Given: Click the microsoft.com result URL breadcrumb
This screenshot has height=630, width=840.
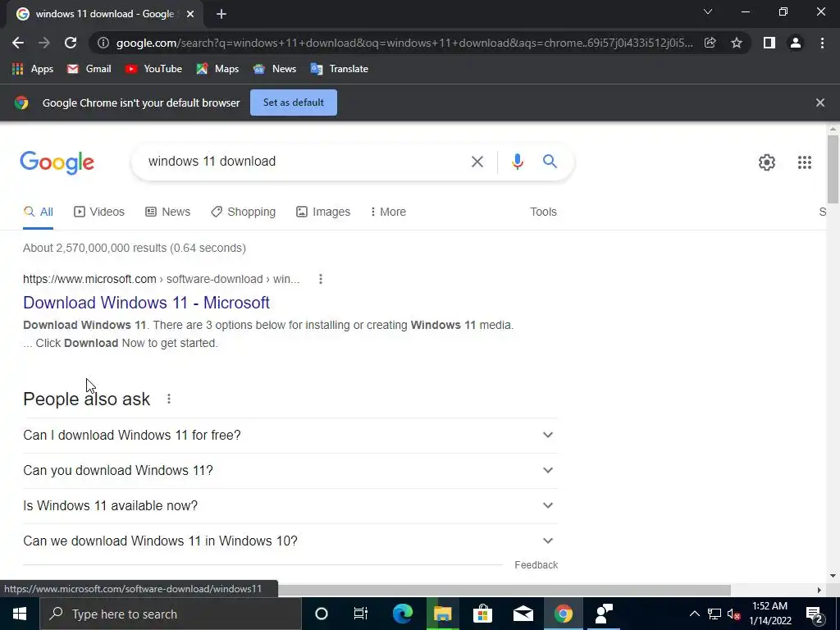Looking at the screenshot, I should [x=162, y=279].
